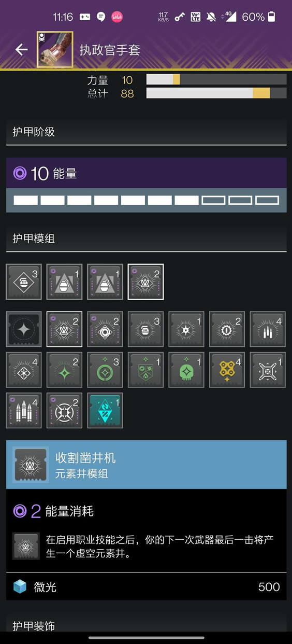Open the 护甲装饰 section header
The width and height of the screenshot is (292, 644).
[146, 626]
